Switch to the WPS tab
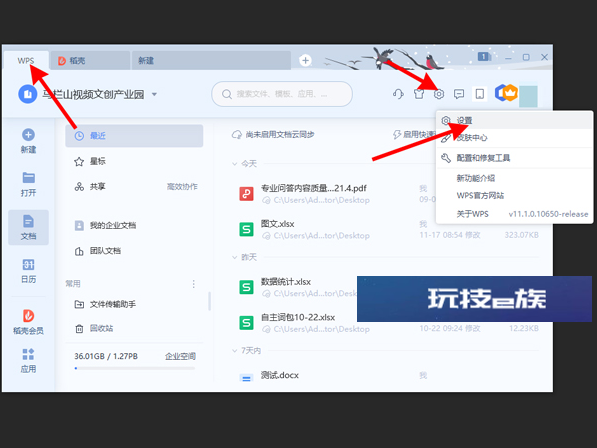This screenshot has width=597, height=448. [x=26, y=61]
